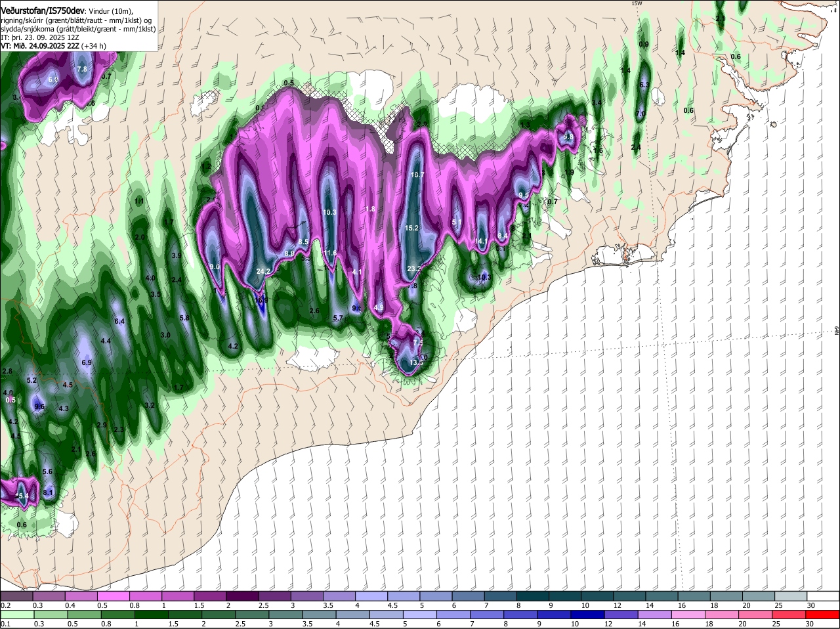
Task: Click the pink rain swatch starting at 18
Action: [x=722, y=615]
